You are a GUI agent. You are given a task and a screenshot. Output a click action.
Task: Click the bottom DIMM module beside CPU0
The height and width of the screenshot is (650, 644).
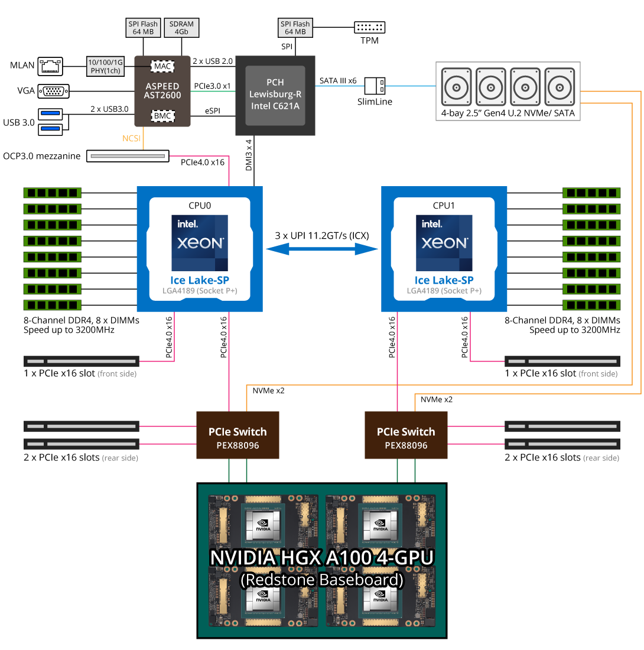pos(52,305)
